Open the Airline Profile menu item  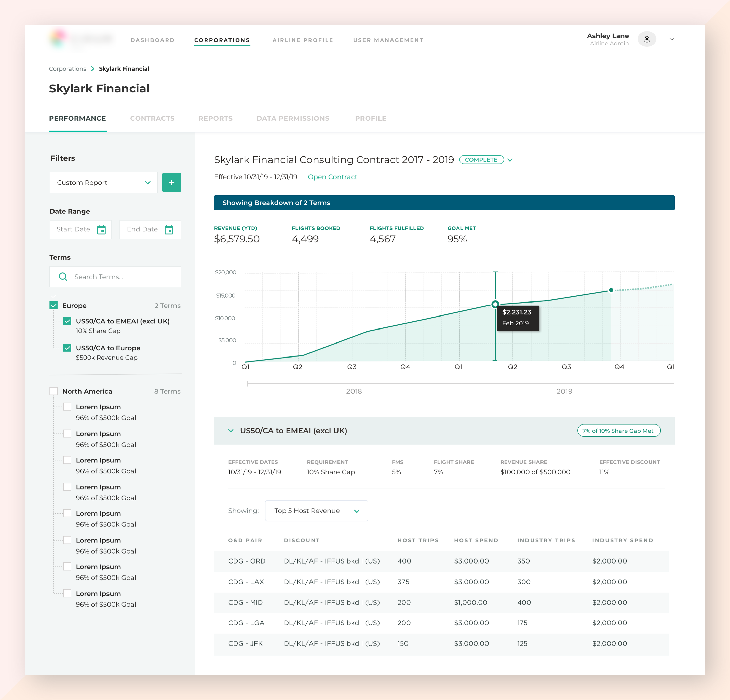302,40
